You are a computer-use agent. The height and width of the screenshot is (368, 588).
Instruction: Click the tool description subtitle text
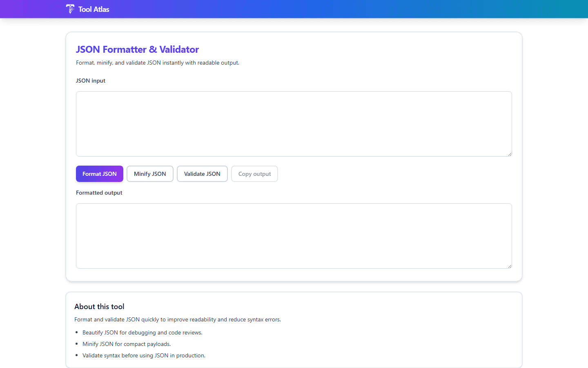pyautogui.click(x=157, y=63)
